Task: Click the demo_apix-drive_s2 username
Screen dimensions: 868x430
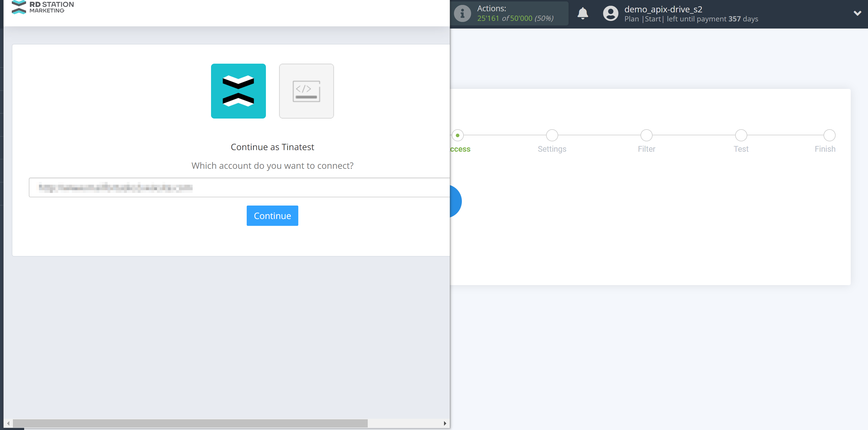Action: pos(663,9)
